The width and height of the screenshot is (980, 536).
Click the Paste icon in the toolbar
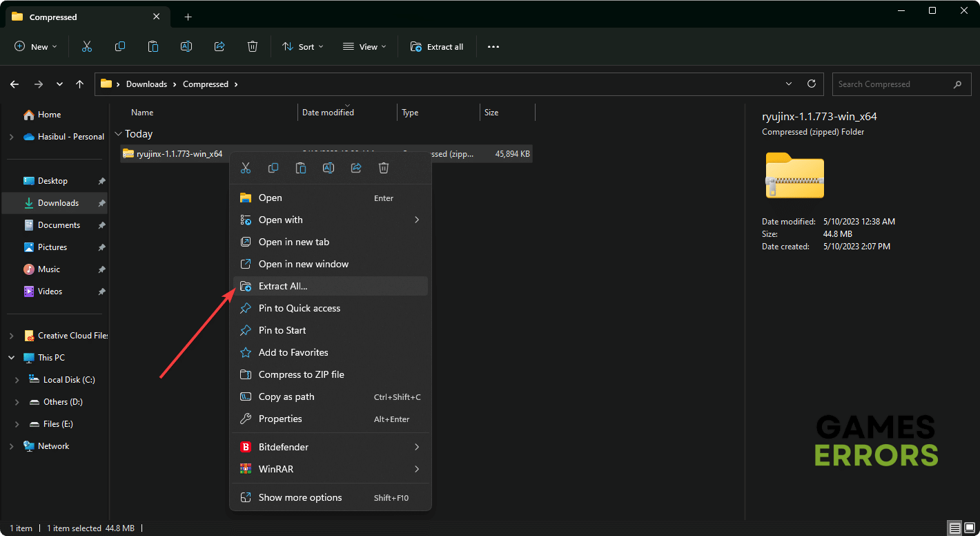pos(153,46)
